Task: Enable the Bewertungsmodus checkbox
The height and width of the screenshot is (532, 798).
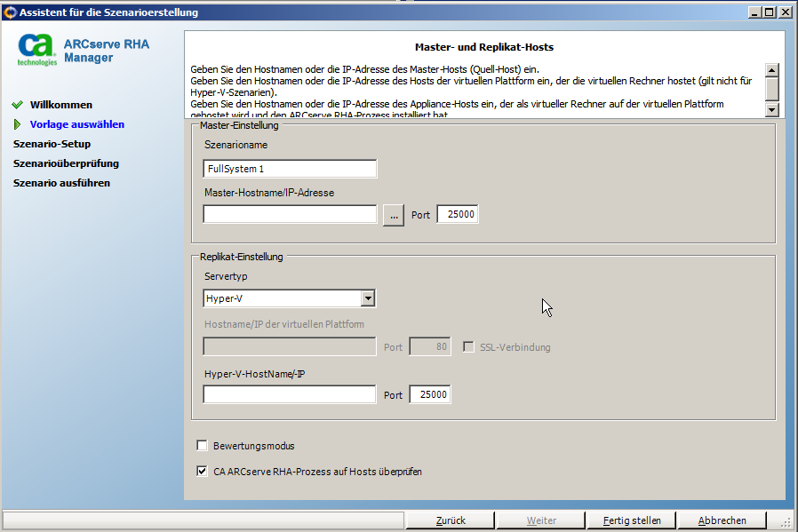Action: (x=202, y=446)
